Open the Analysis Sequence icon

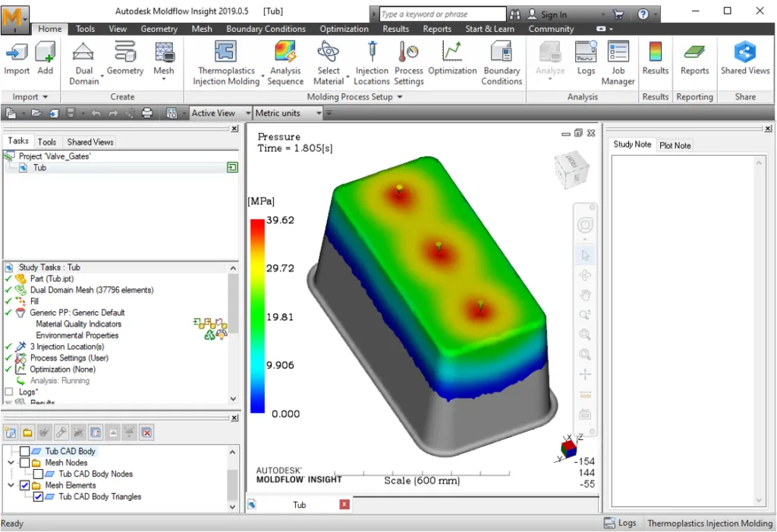tap(285, 63)
